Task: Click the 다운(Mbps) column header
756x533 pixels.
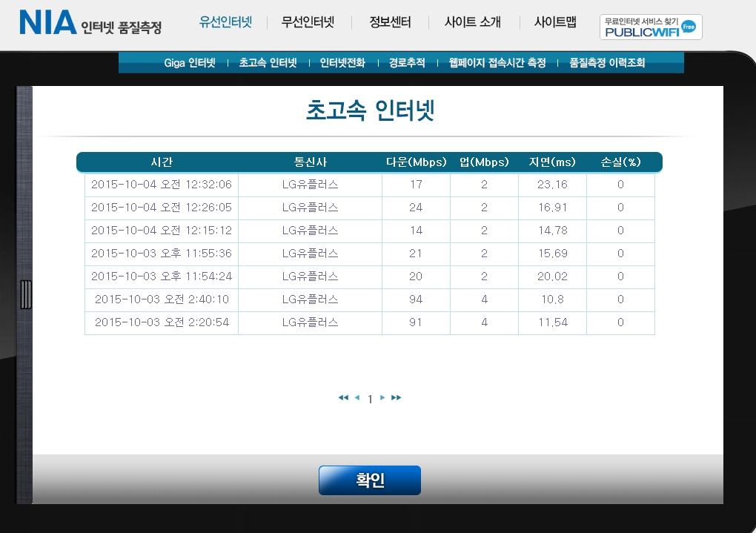Action: (416, 162)
